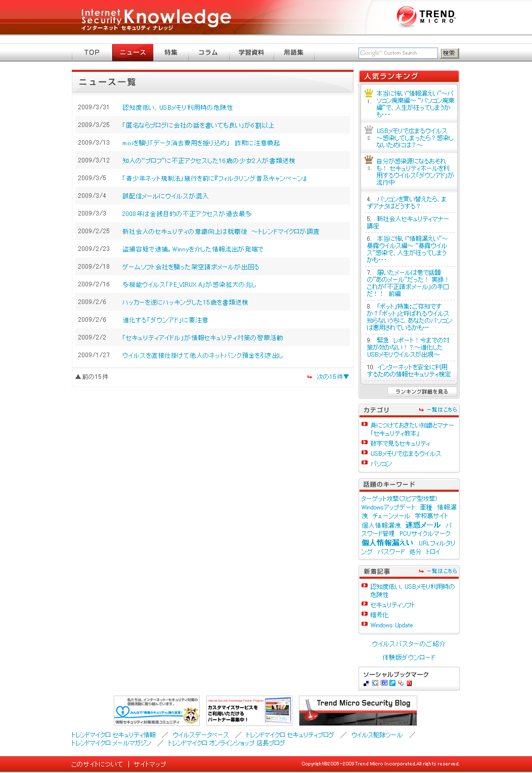The width and height of the screenshot is (532, 773).
Task: Open the Trend Micro Security Blog banner
Action: (358, 711)
